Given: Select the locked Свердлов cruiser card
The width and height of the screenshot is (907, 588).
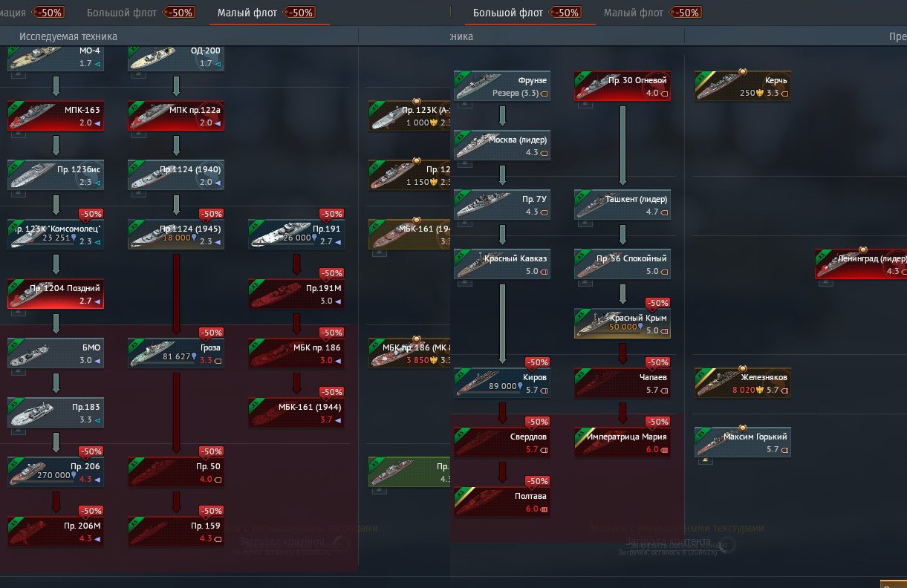Looking at the screenshot, I should pos(502,442).
